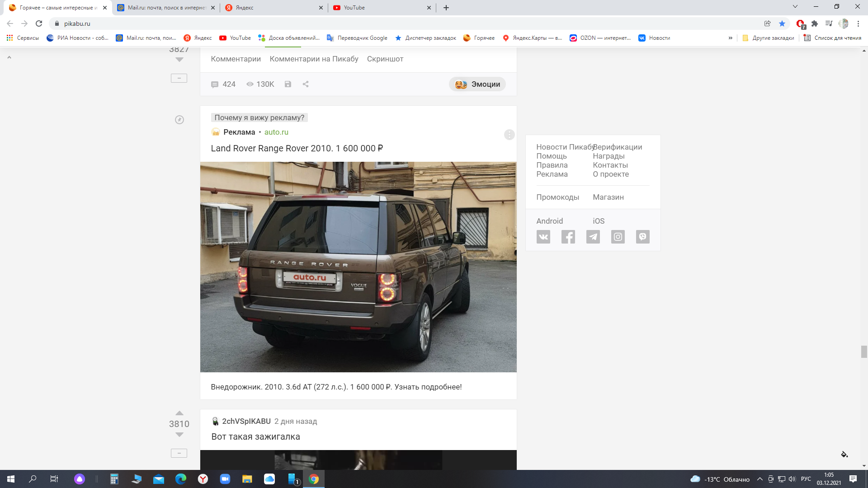
Task: Switch to the Mail.ru tab
Action: 166,8
